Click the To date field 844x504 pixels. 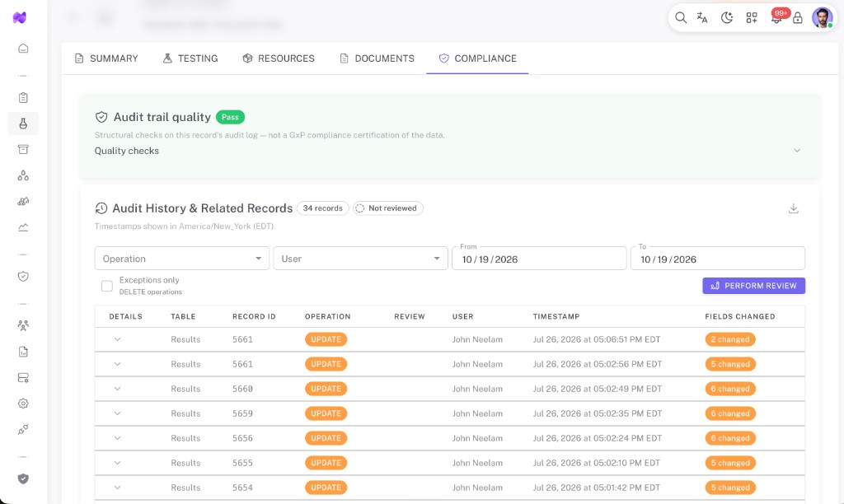click(x=718, y=259)
